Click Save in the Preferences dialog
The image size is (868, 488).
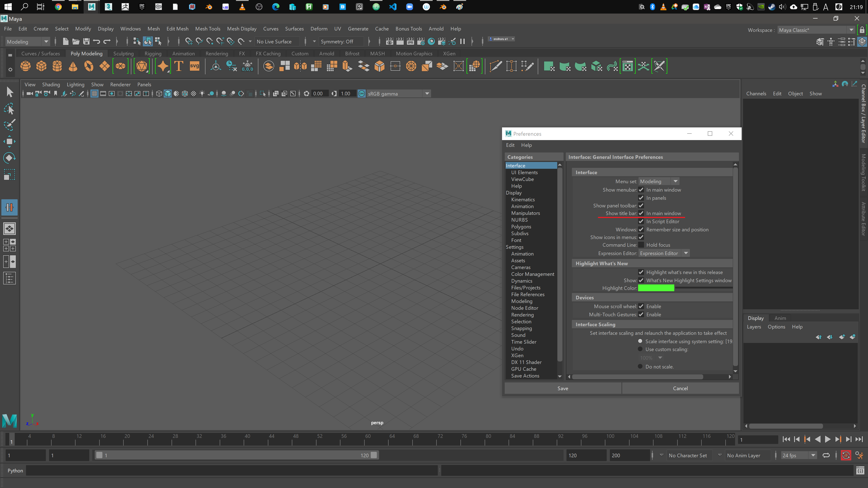[x=563, y=388]
